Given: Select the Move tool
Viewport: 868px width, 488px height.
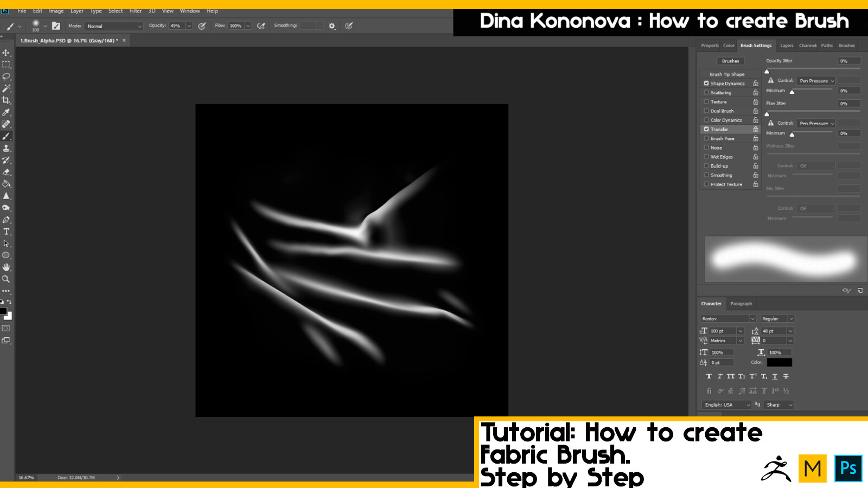Looking at the screenshot, I should [x=7, y=53].
